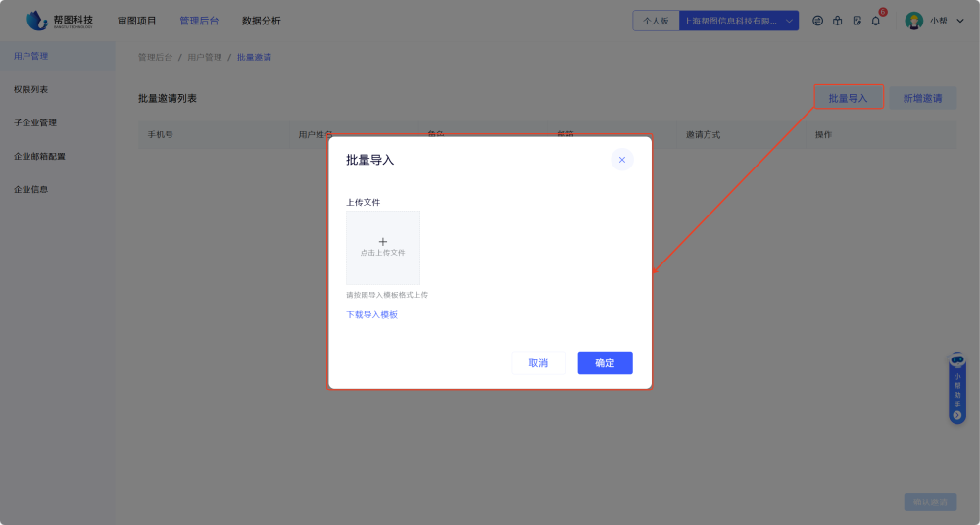Click the switch/exchange icon in header
Viewport: 980px width, 525px height.
[817, 21]
